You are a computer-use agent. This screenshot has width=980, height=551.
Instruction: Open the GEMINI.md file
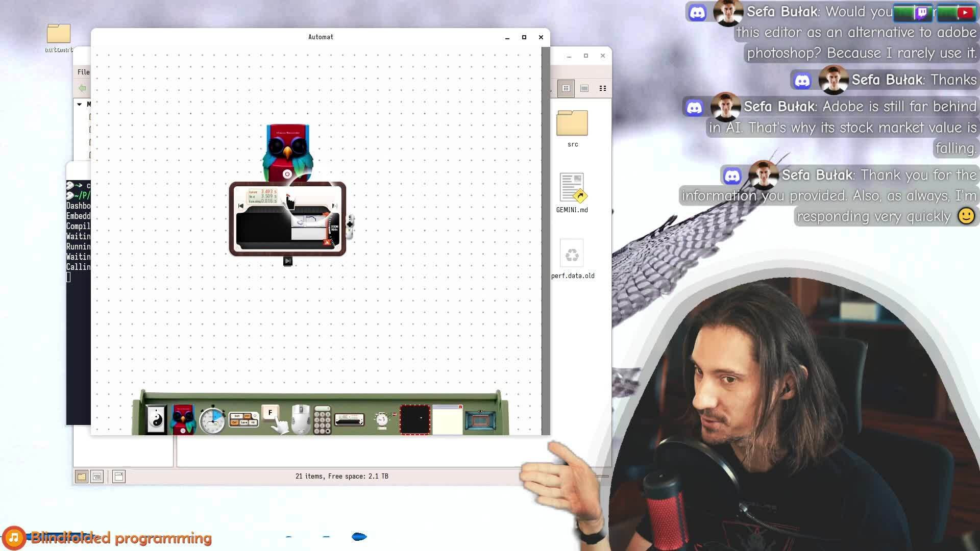click(572, 188)
